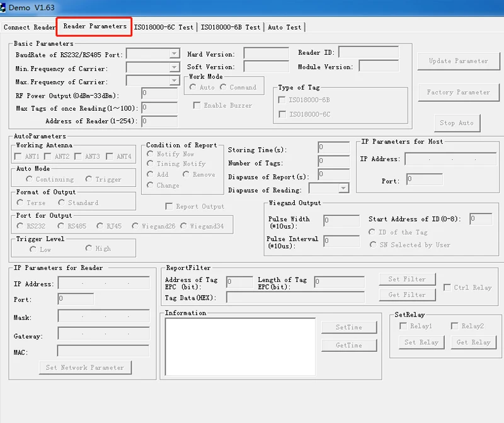Screen dimensions: 504x423
Task: Choose Standard output format
Action: pyautogui.click(x=61, y=202)
